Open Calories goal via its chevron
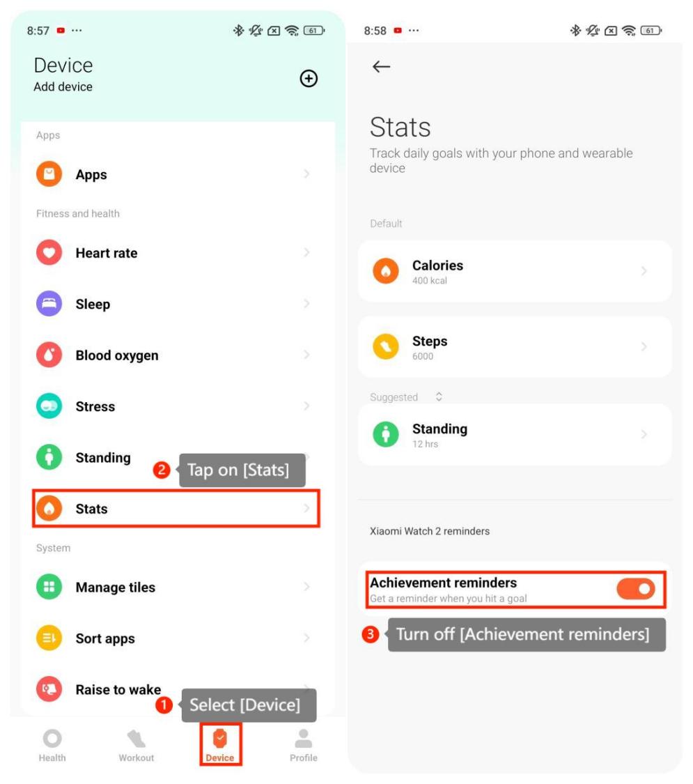Screen dimensions: 693x784 tap(644, 271)
